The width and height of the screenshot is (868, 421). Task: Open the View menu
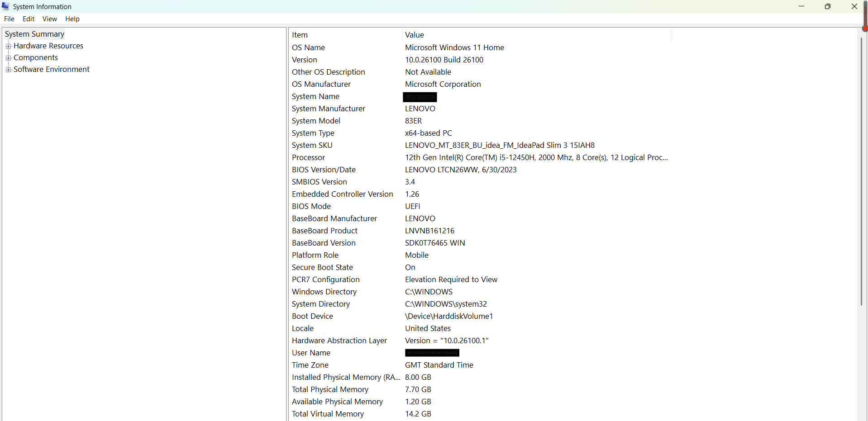pyautogui.click(x=50, y=19)
